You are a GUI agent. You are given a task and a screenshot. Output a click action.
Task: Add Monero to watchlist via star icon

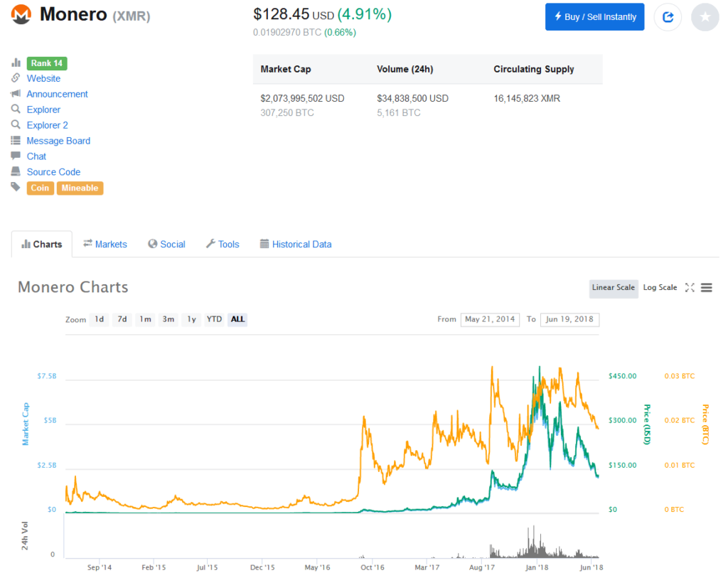[705, 16]
